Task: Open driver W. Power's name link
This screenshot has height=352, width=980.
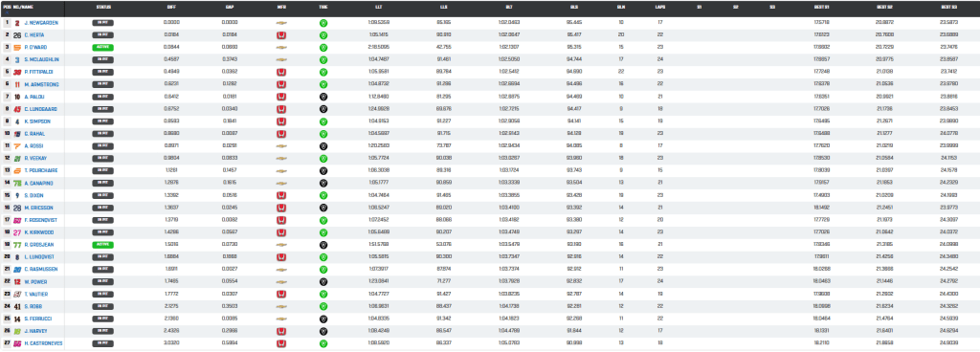Action: pyautogui.click(x=34, y=281)
